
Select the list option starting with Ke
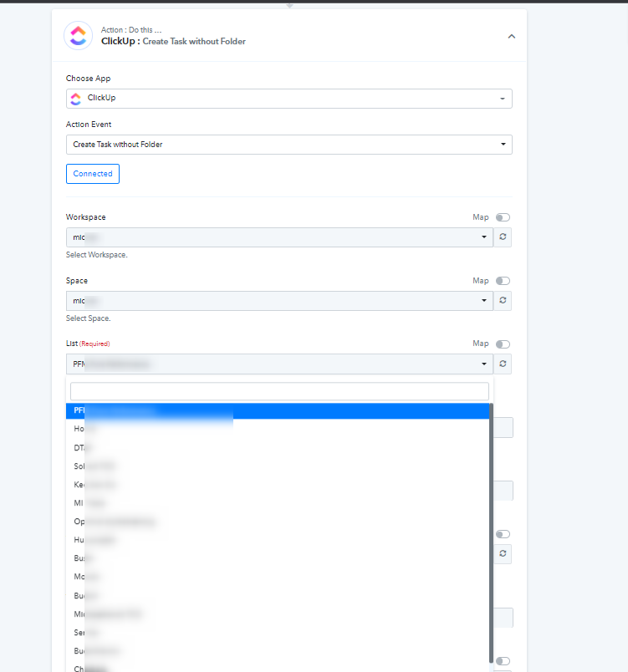278,484
